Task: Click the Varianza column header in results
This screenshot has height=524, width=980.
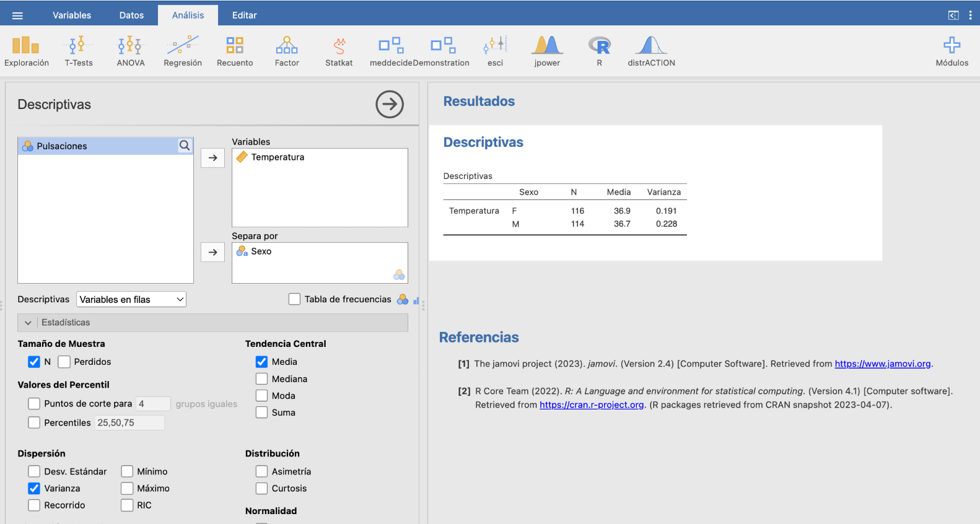Action: pos(664,193)
